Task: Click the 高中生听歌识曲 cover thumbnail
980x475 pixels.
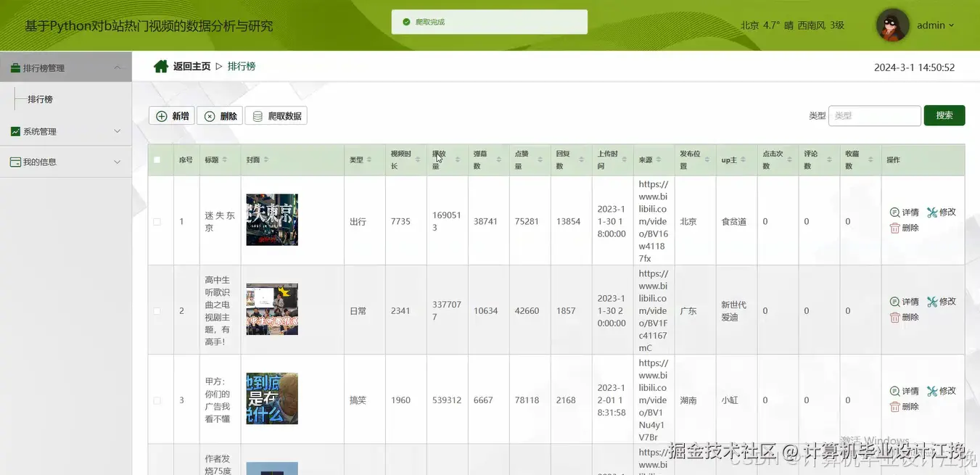Action: (272, 309)
